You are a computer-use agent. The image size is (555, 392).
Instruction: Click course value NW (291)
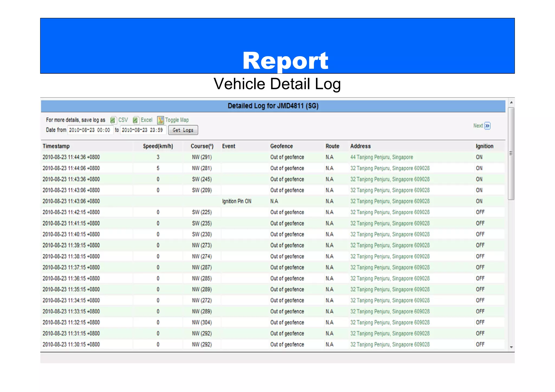pyautogui.click(x=202, y=157)
